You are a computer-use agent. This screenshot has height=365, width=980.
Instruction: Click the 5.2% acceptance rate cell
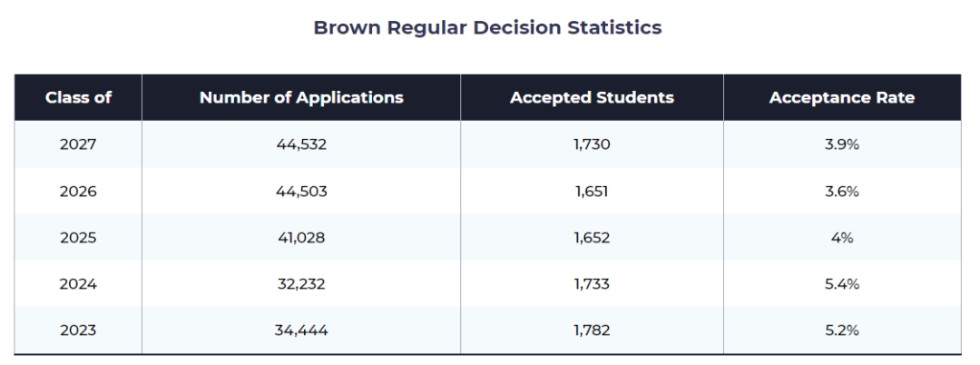841,330
